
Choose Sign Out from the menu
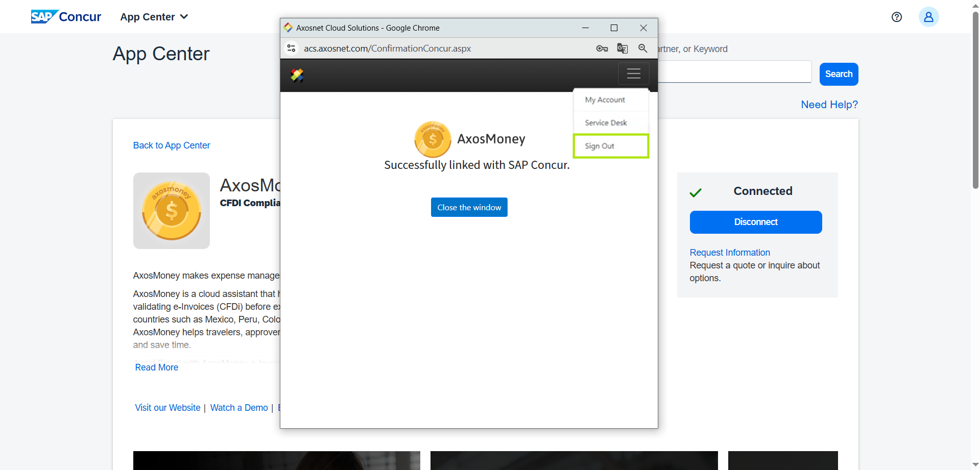click(x=600, y=146)
